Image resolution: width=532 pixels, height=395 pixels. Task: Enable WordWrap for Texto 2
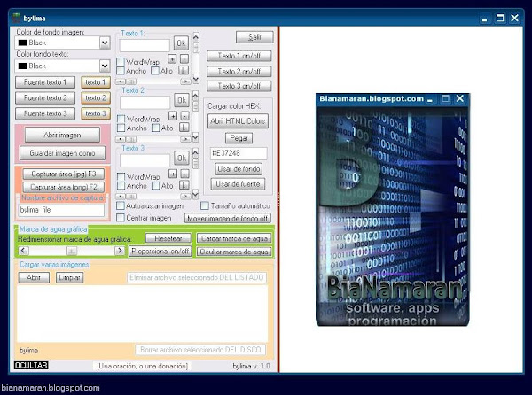tap(121, 119)
